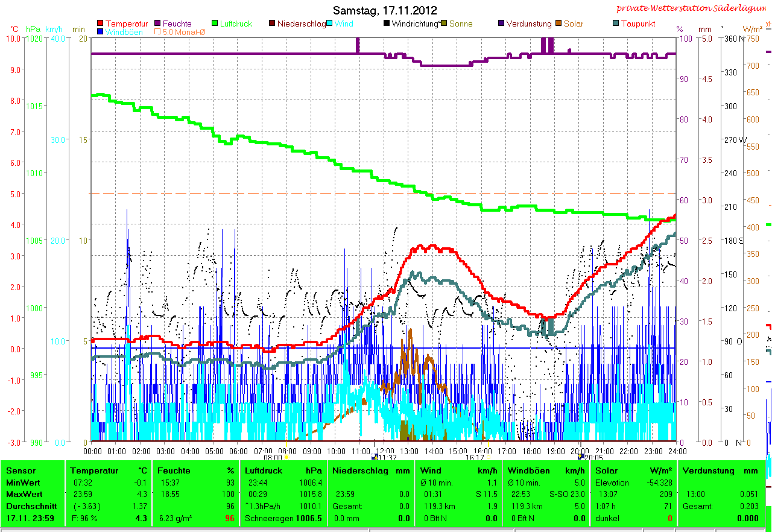Click the Windböen column header in the table
This screenshot has height=532, width=772.
(528, 470)
